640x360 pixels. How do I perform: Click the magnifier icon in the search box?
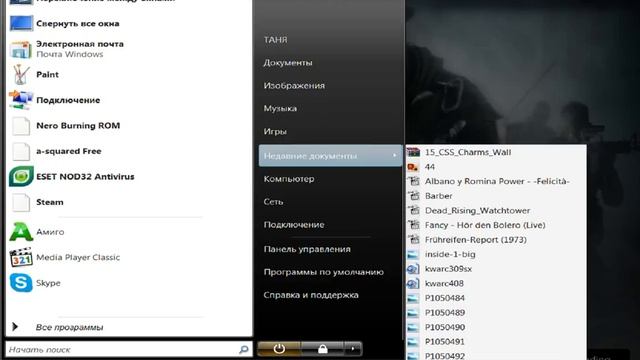click(244, 349)
